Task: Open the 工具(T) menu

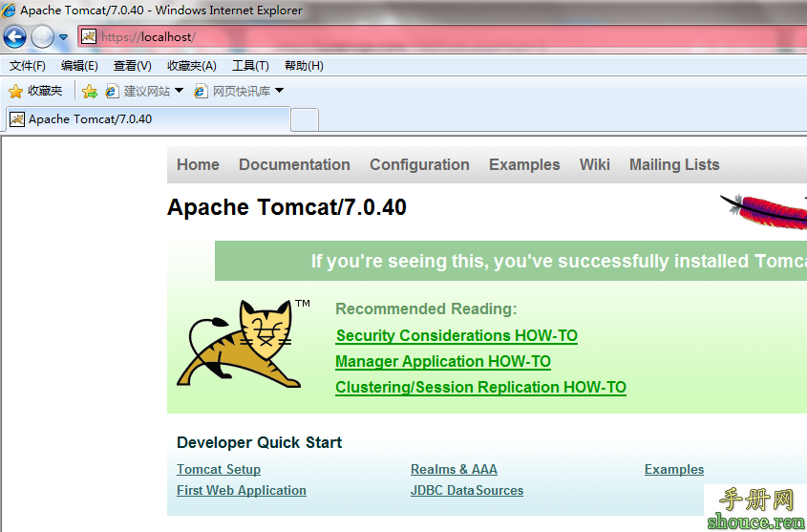Action: pyautogui.click(x=250, y=66)
